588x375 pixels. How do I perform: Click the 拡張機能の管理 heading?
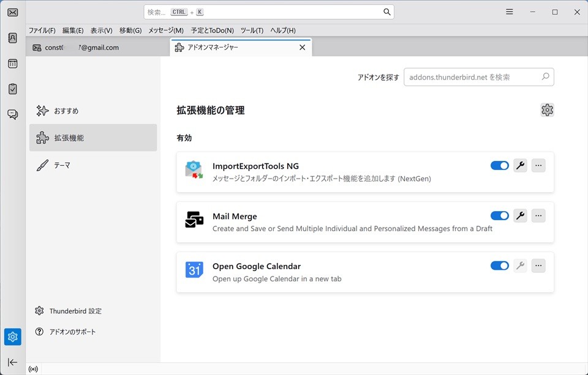click(x=211, y=110)
